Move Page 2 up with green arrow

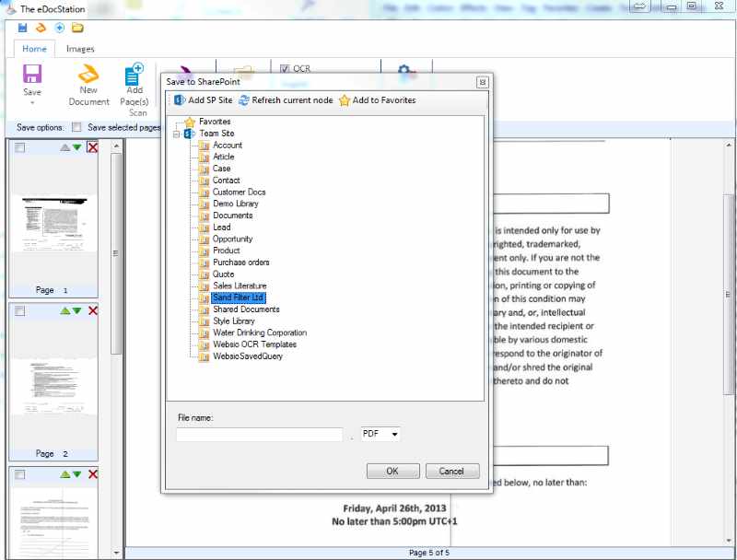click(65, 311)
